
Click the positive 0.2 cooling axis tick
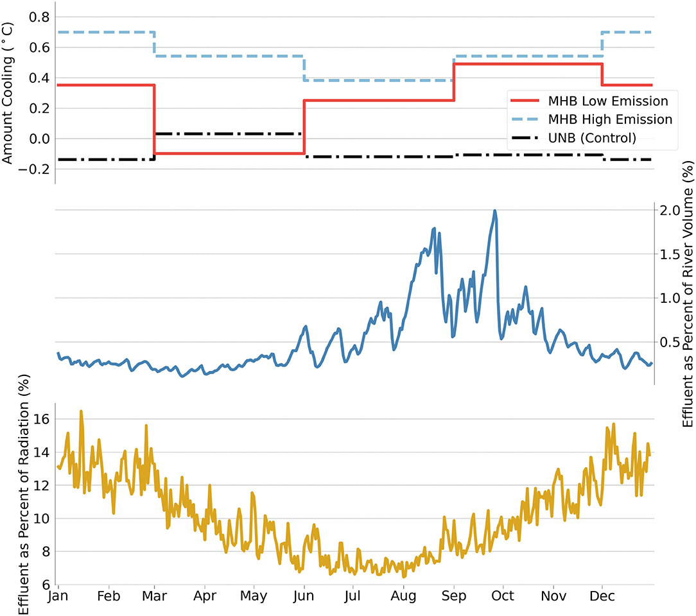pyautogui.click(x=39, y=108)
